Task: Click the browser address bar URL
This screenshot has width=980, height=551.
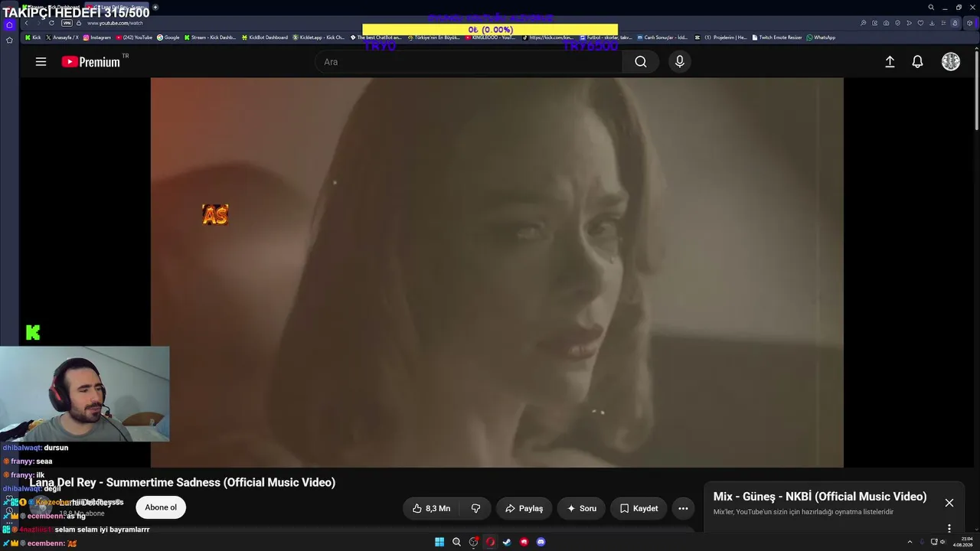Action: point(116,23)
